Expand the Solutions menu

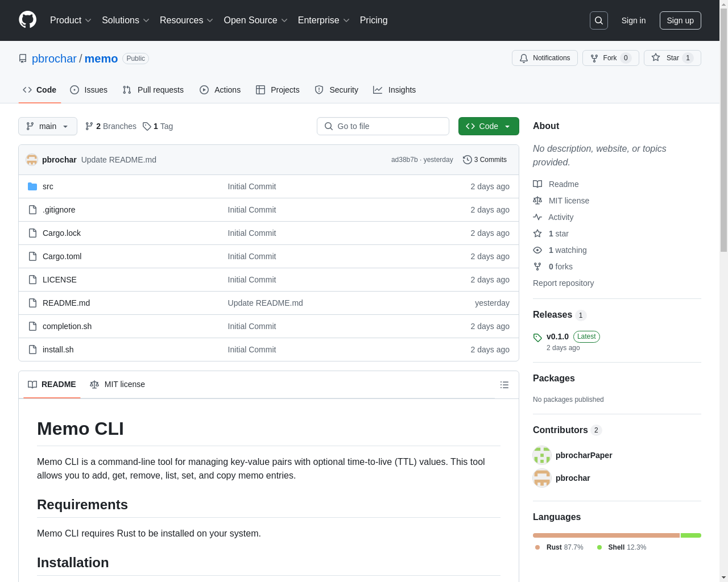(126, 20)
